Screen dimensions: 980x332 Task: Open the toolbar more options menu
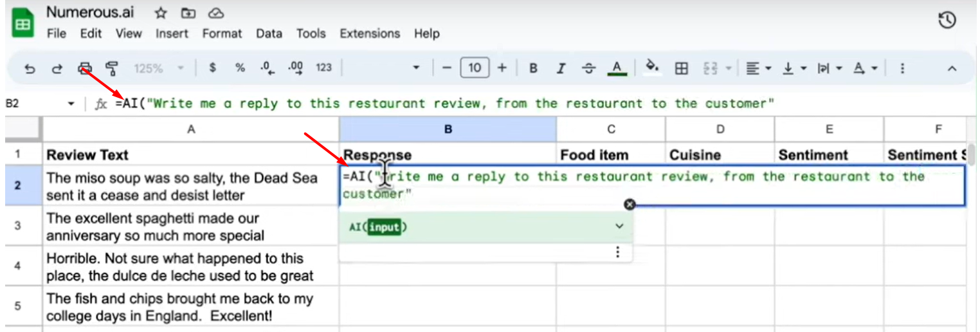click(903, 68)
